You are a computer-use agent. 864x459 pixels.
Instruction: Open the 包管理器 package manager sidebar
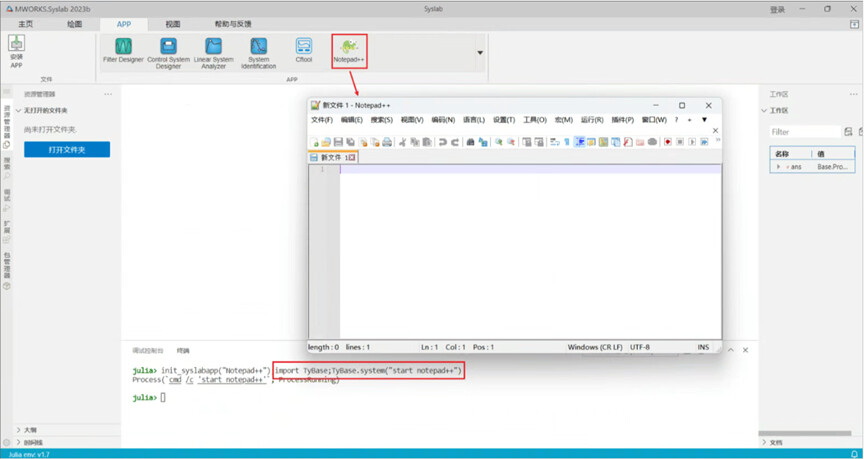tap(7, 272)
